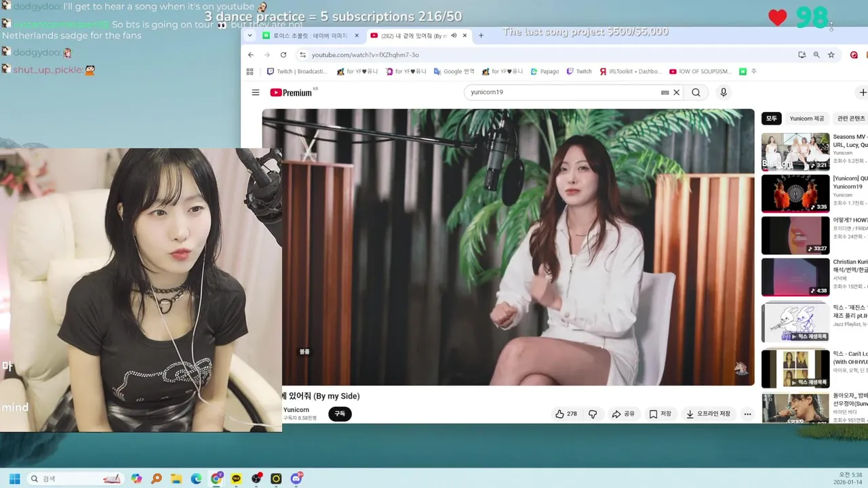The image size is (868, 488).
Task: Open the Windows Start menu
Action: click(x=14, y=479)
